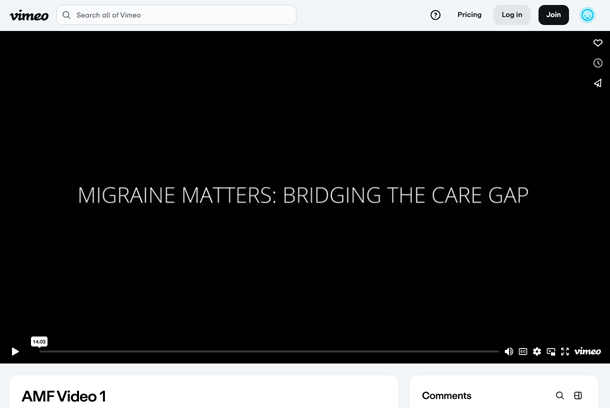
Task: Click the 14:03 duration tooltip
Action: 39,342
